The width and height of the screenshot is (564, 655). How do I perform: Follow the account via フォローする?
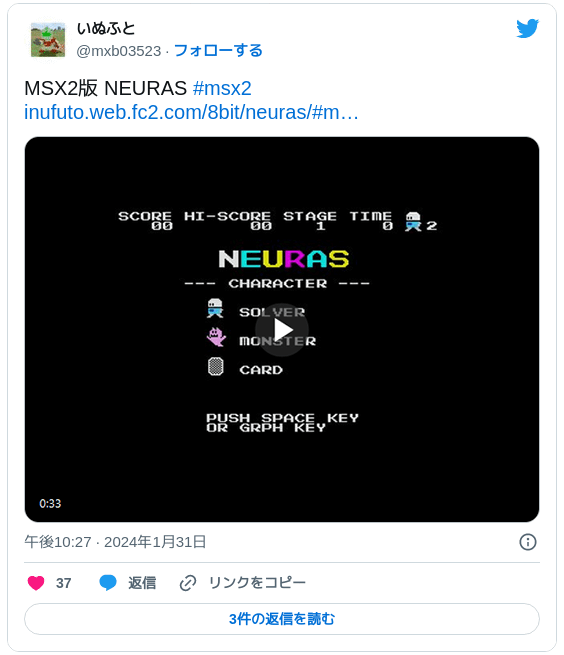coord(218,51)
